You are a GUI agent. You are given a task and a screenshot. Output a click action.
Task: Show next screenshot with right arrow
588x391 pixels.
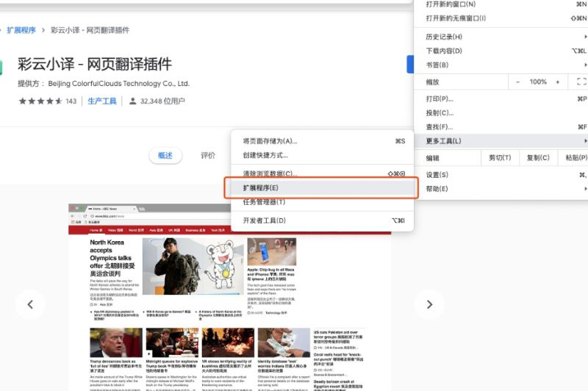click(429, 304)
